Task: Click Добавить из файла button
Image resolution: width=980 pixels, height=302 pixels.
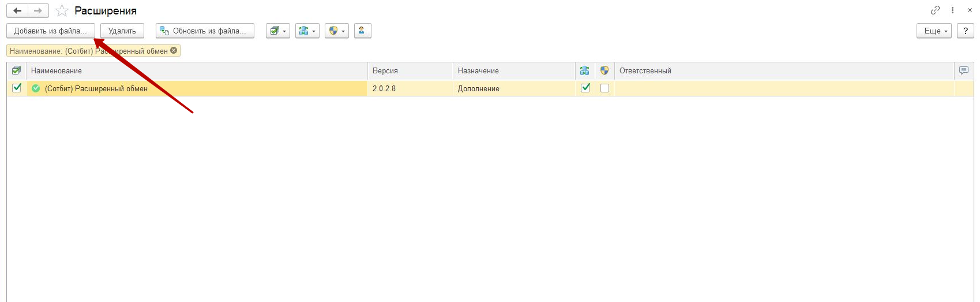Action: (x=50, y=31)
